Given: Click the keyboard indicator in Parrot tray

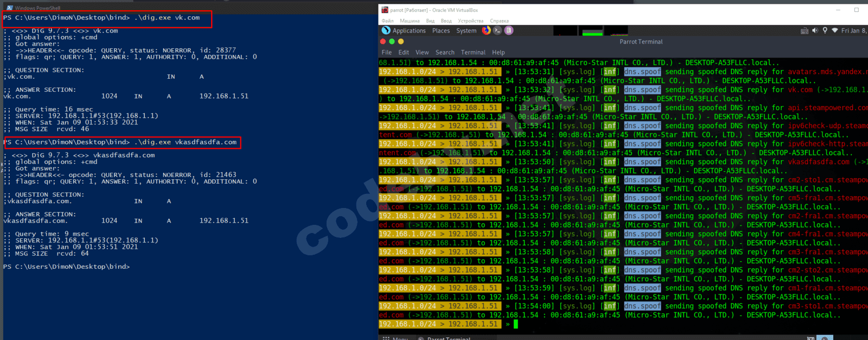Looking at the screenshot, I should click(x=805, y=31).
